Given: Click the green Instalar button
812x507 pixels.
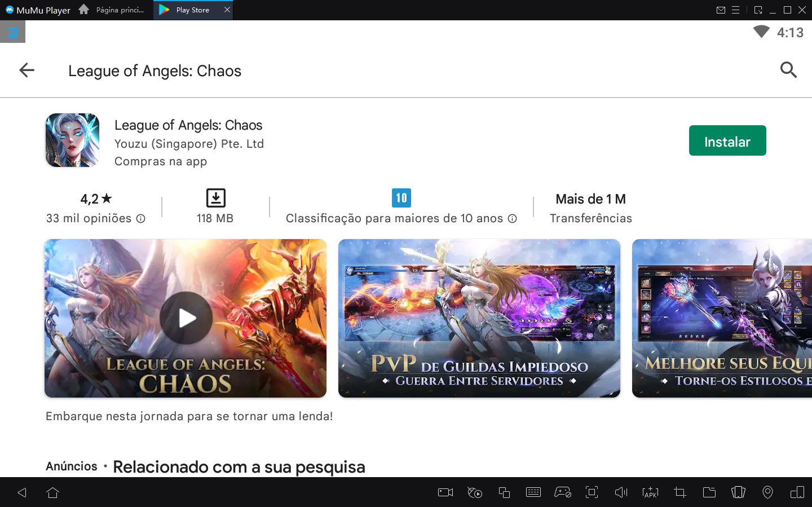Looking at the screenshot, I should click(x=727, y=140).
